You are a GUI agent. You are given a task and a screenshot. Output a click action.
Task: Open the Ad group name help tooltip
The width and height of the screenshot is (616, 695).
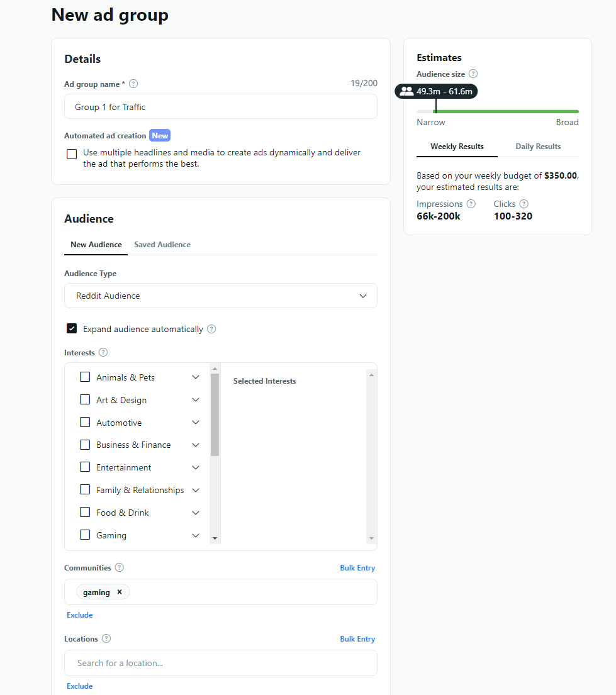click(133, 84)
